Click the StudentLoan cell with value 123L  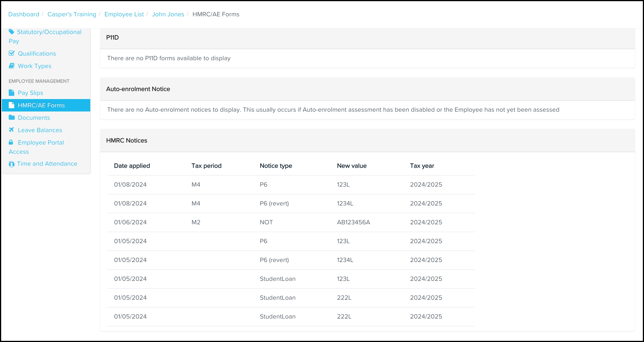[277, 279]
